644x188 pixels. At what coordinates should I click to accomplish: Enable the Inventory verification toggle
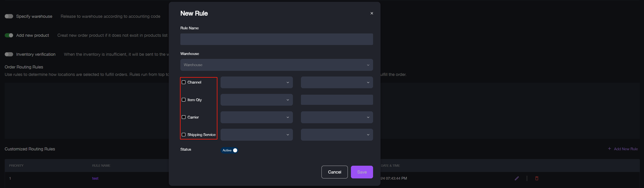9,54
